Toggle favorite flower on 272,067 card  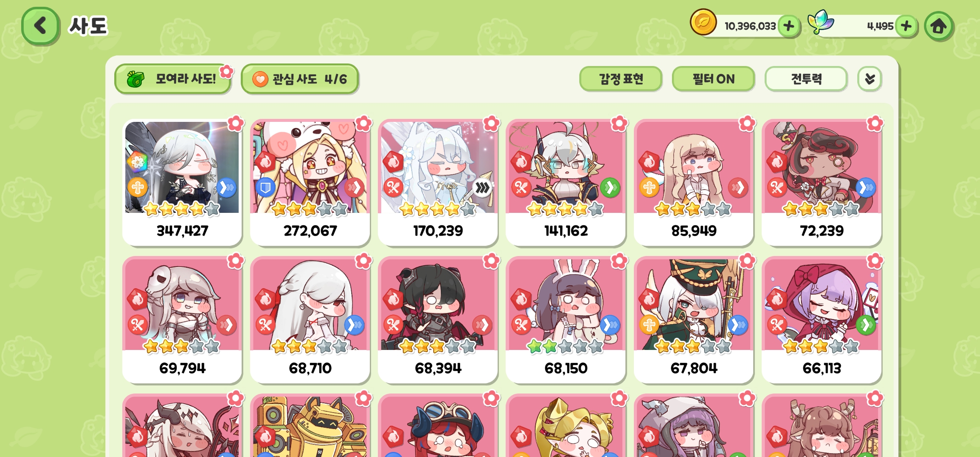tap(363, 124)
